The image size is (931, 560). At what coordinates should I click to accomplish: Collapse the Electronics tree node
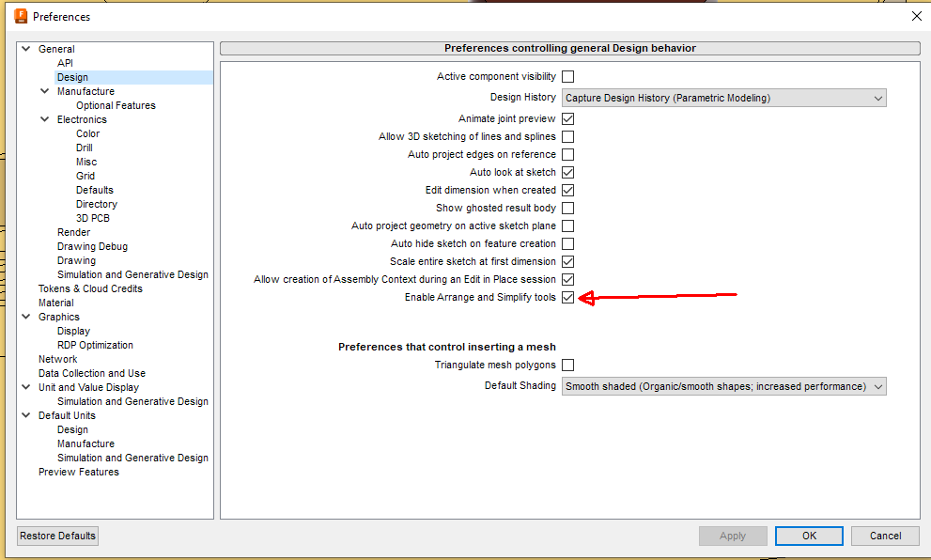(x=44, y=118)
